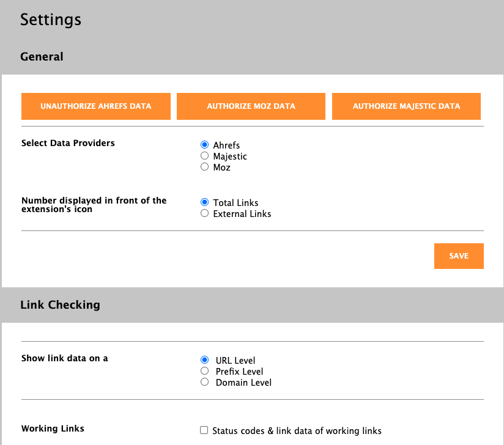Enable status codes for working links

[x=204, y=430]
